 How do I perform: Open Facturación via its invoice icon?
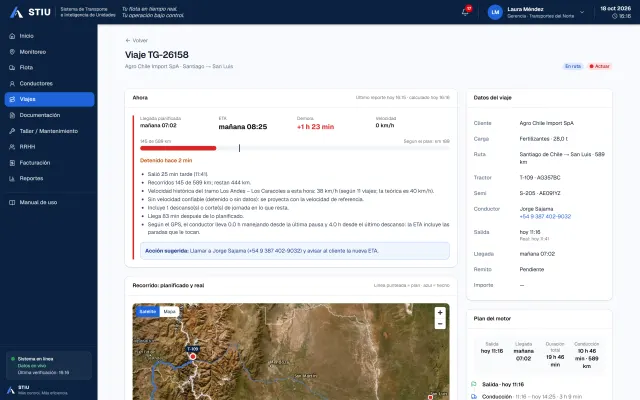(12, 163)
